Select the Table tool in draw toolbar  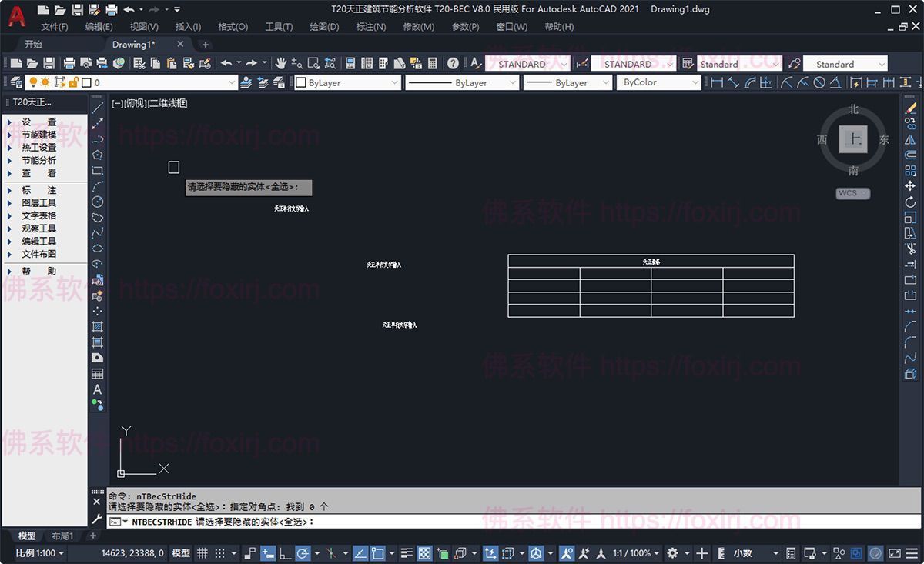click(x=98, y=374)
